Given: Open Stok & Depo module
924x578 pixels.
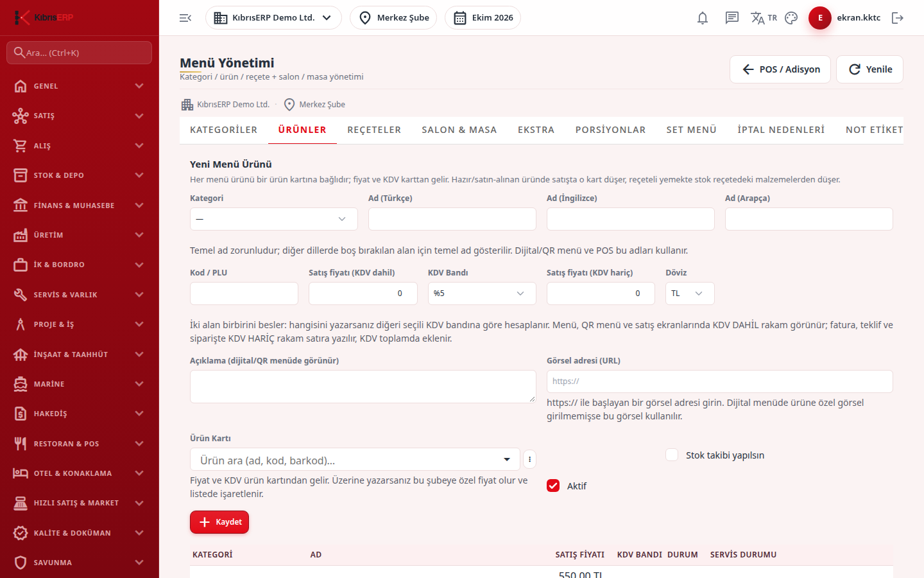Looking at the screenshot, I should point(80,175).
